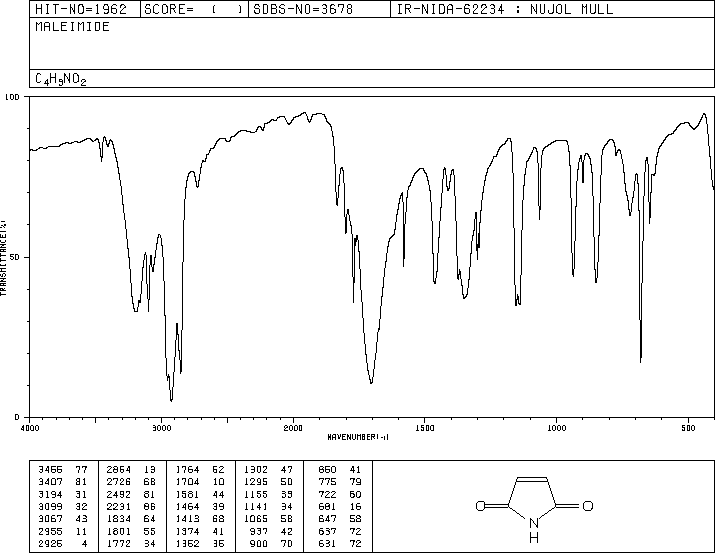Viewport: 715px width, 553px height.
Task: Click the 2955 peak table entry
Action: pyautogui.click(x=62, y=532)
